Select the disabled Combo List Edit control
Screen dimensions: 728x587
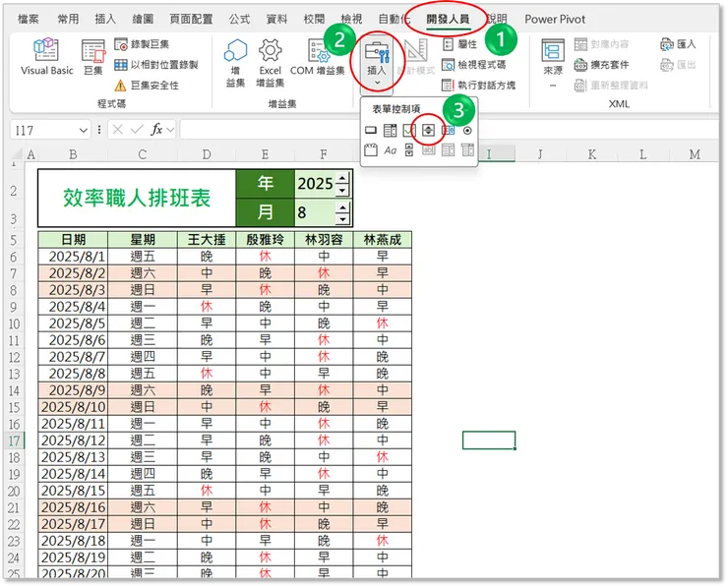448,149
